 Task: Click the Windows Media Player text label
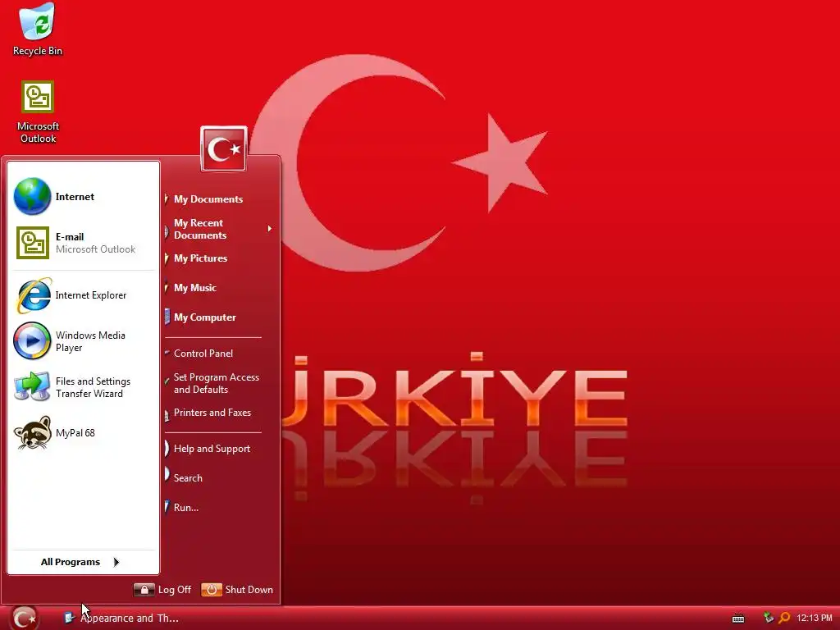[x=90, y=341]
